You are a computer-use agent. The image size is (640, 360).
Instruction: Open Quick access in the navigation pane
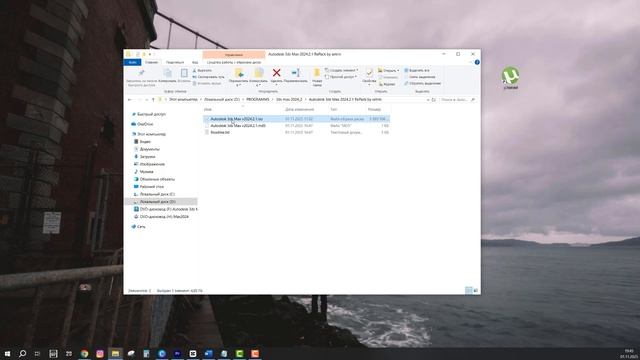coord(151,114)
